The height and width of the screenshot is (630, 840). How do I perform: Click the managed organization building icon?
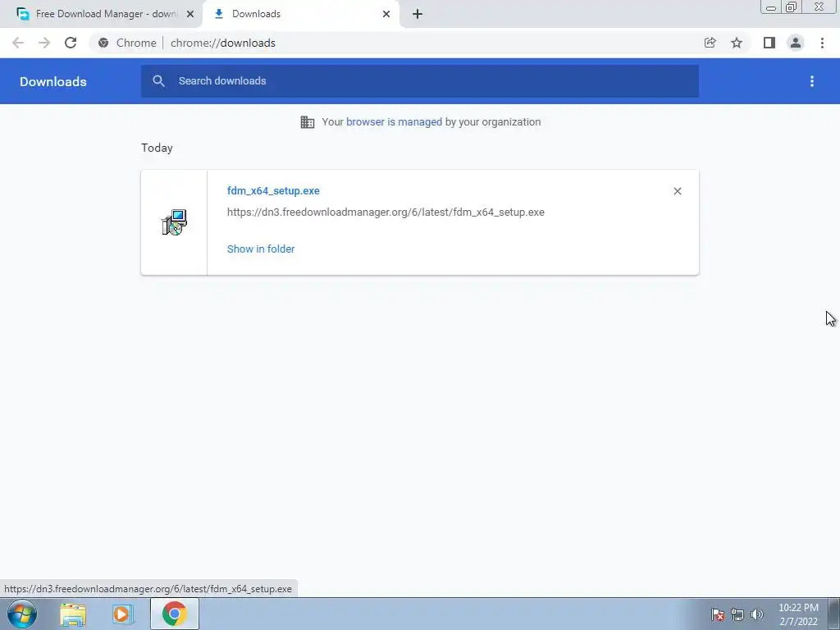(x=308, y=122)
